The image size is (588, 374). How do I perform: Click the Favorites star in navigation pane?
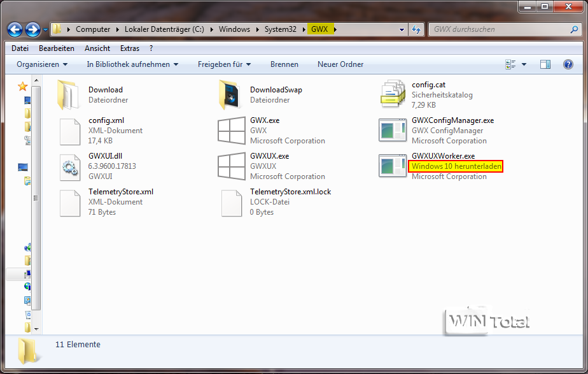coord(22,87)
